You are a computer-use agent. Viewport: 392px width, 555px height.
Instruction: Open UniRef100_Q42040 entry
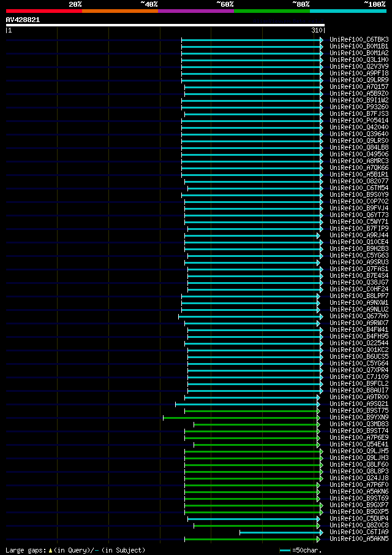359,128
